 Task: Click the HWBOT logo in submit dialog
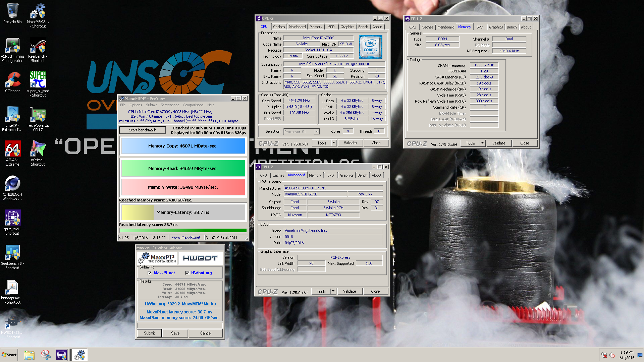[200, 258]
